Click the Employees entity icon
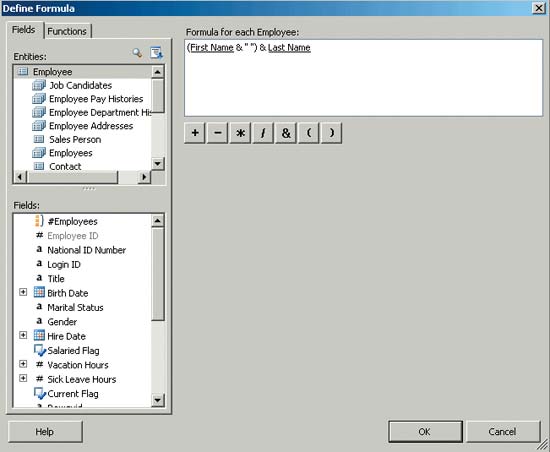The image size is (550, 452). (39, 153)
